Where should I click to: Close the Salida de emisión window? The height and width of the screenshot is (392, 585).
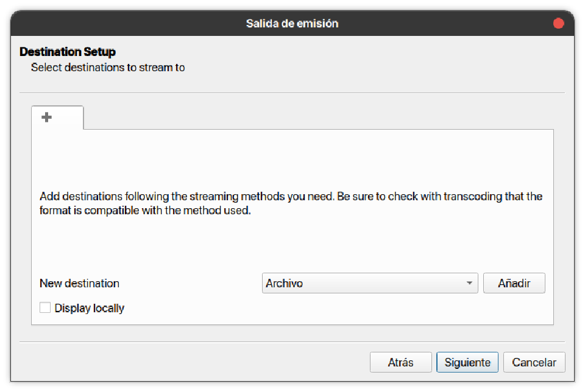(558, 24)
